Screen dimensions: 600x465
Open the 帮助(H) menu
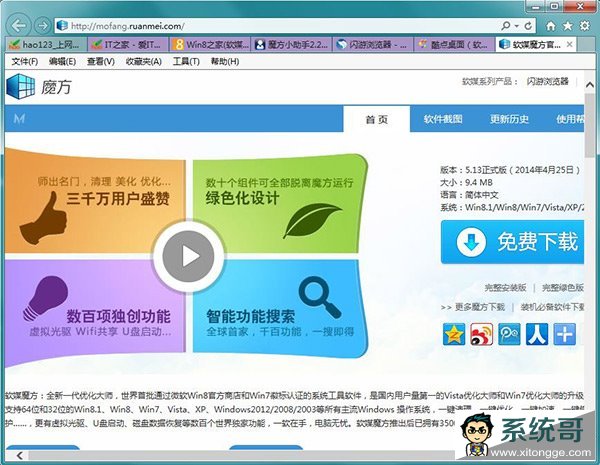[225, 62]
